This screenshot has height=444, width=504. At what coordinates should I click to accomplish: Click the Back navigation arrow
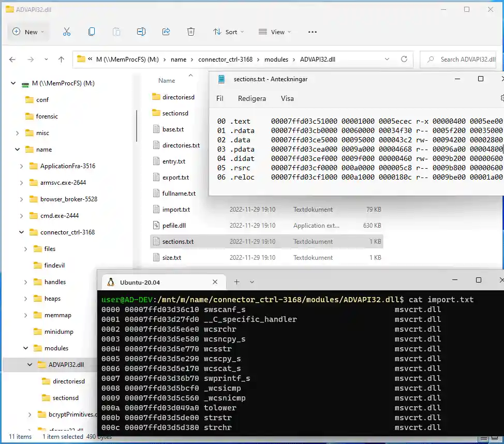(12, 60)
